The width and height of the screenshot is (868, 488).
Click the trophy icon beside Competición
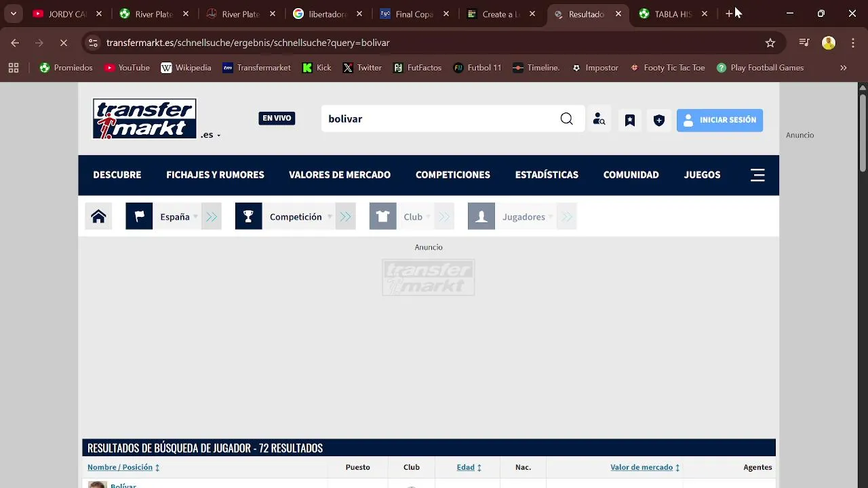(248, 217)
